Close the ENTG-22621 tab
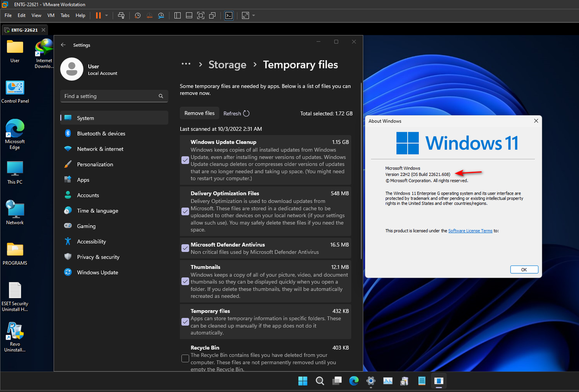 click(44, 30)
